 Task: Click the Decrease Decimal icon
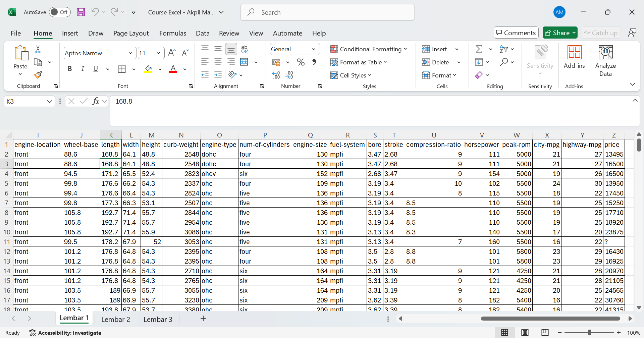289,75
